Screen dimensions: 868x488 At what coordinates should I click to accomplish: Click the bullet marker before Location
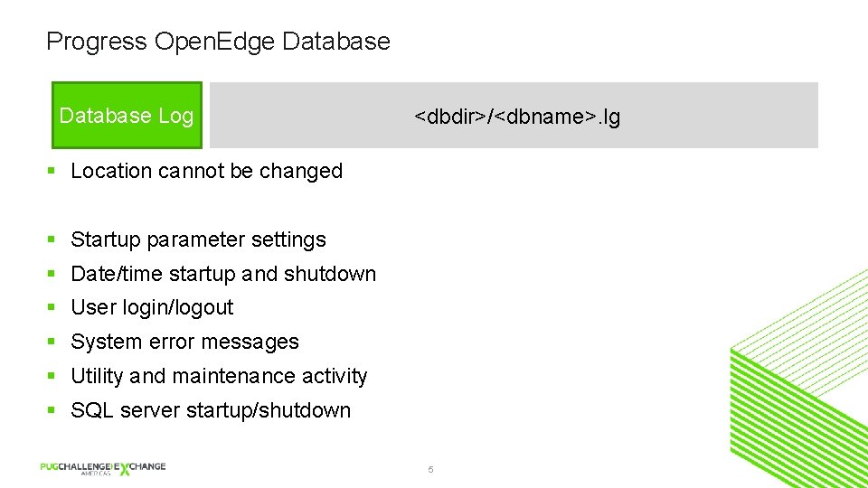tap(52, 172)
